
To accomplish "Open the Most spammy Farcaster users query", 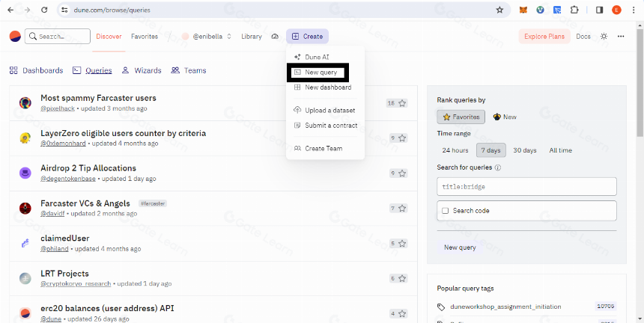I will 98,99.
